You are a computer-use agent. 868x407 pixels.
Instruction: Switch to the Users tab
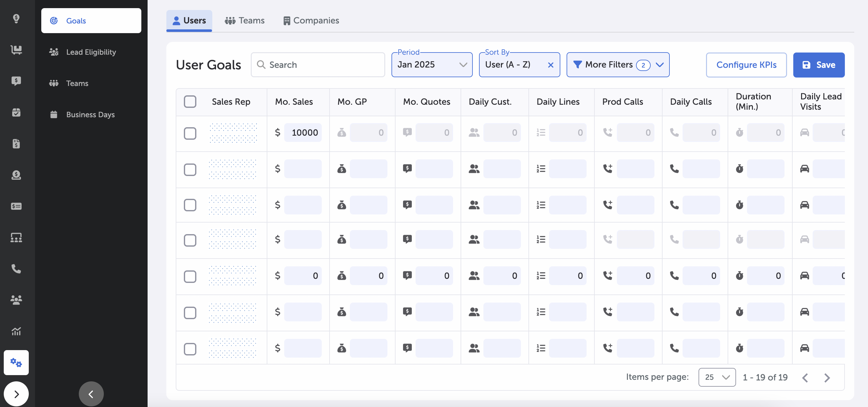189,21
